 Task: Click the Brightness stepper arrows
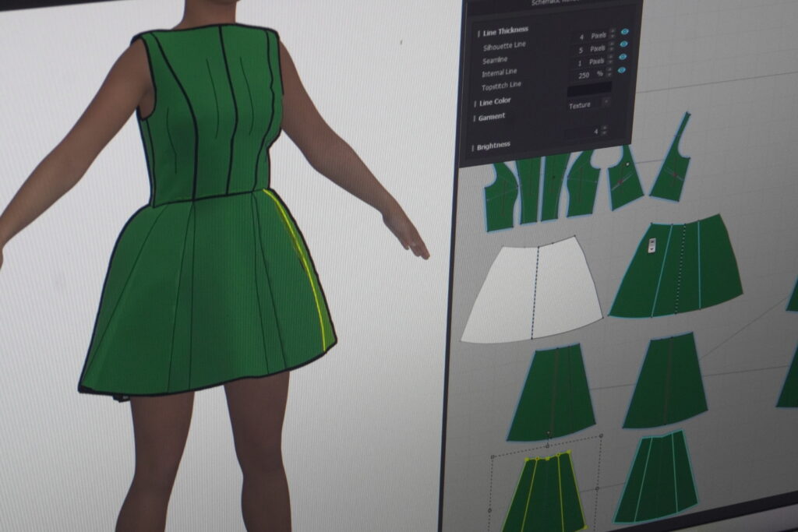point(604,130)
